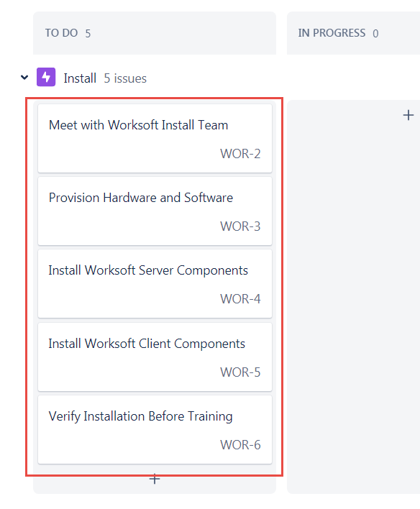
Task: Click the WOR-4 issue key
Action: click(x=240, y=299)
